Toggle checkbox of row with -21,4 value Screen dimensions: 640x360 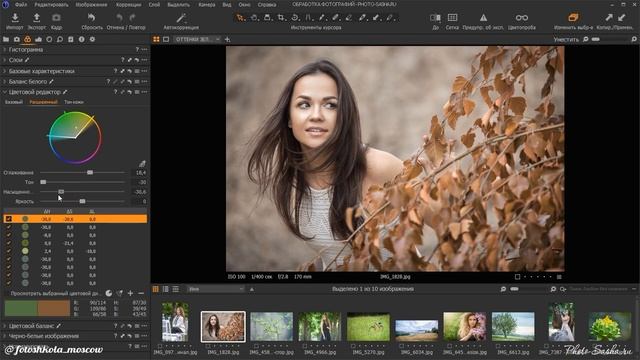tap(9, 243)
